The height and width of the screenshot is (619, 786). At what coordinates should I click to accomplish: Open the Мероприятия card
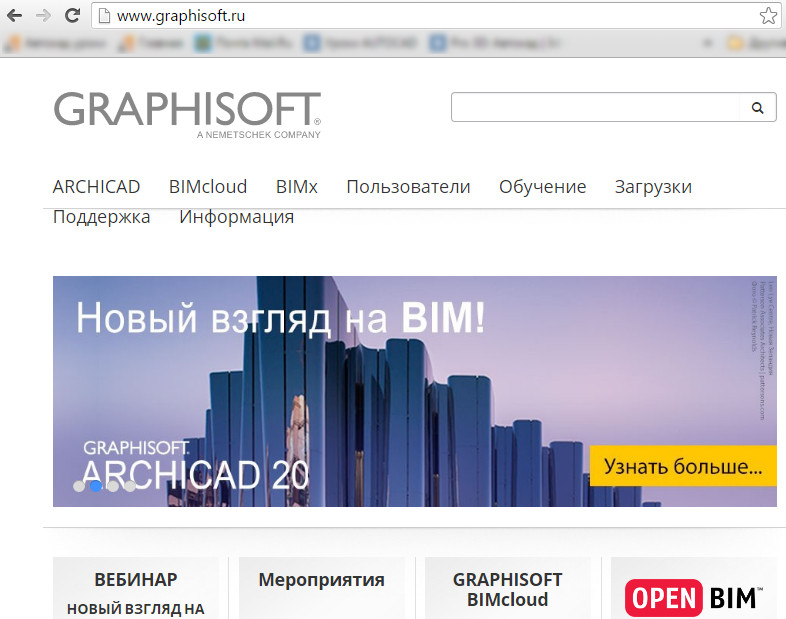click(x=322, y=588)
